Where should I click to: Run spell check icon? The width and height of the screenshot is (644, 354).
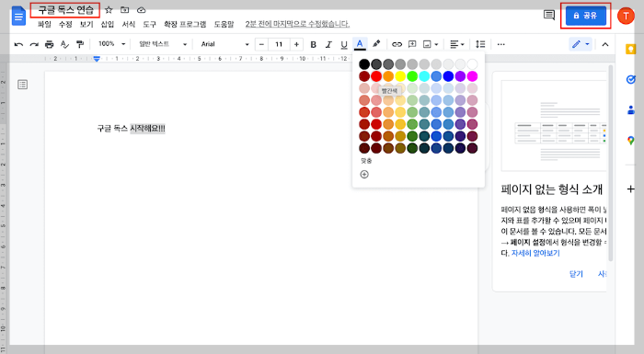64,44
